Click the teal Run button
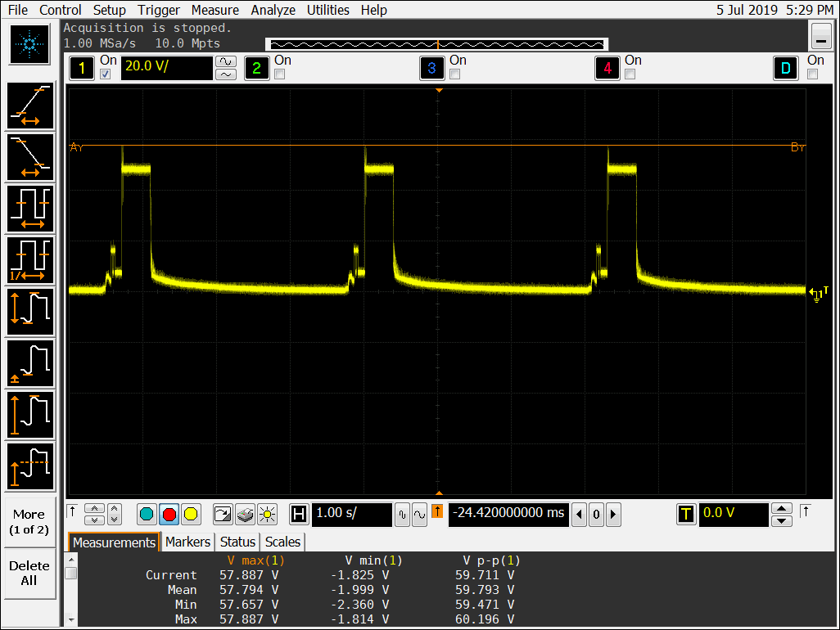Image resolution: width=840 pixels, height=630 pixels. (x=147, y=515)
